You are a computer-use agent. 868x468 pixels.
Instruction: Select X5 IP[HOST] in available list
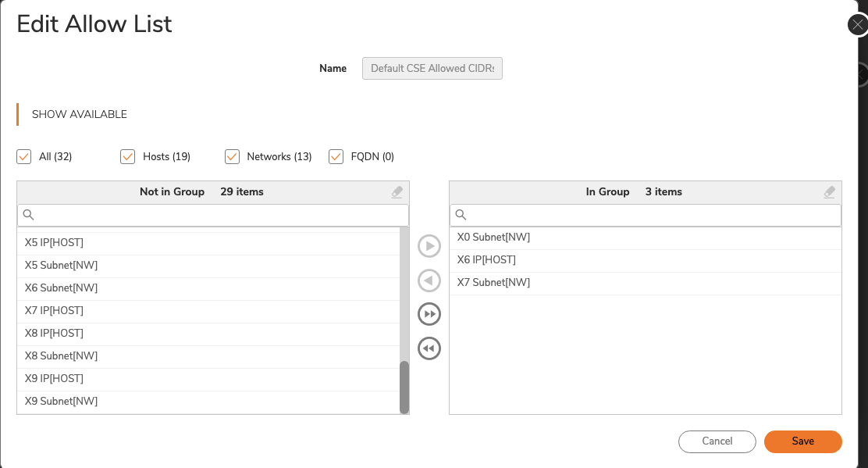tap(54, 243)
